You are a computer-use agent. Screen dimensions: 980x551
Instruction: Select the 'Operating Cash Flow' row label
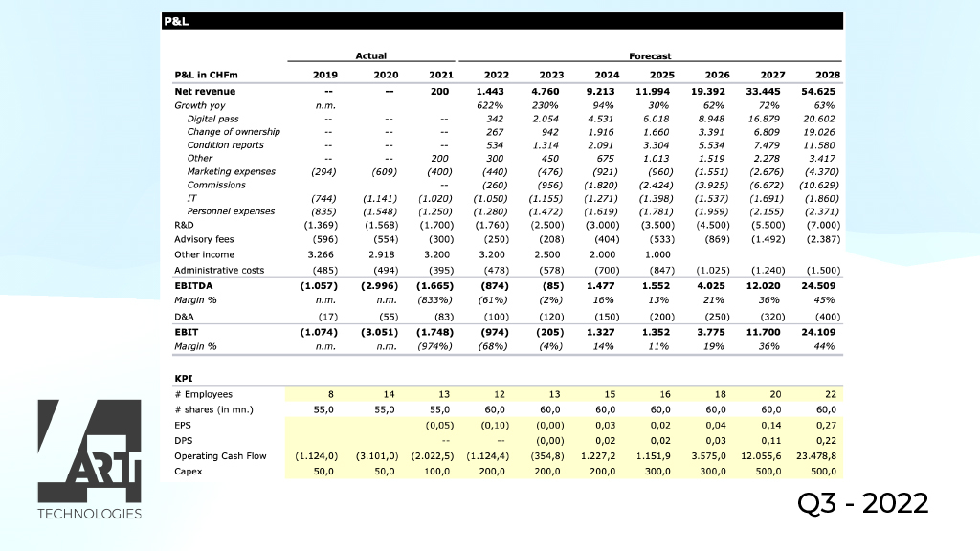221,456
